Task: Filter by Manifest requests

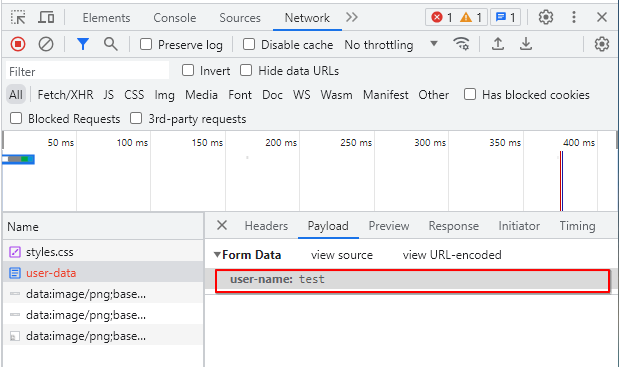Action: coord(386,95)
